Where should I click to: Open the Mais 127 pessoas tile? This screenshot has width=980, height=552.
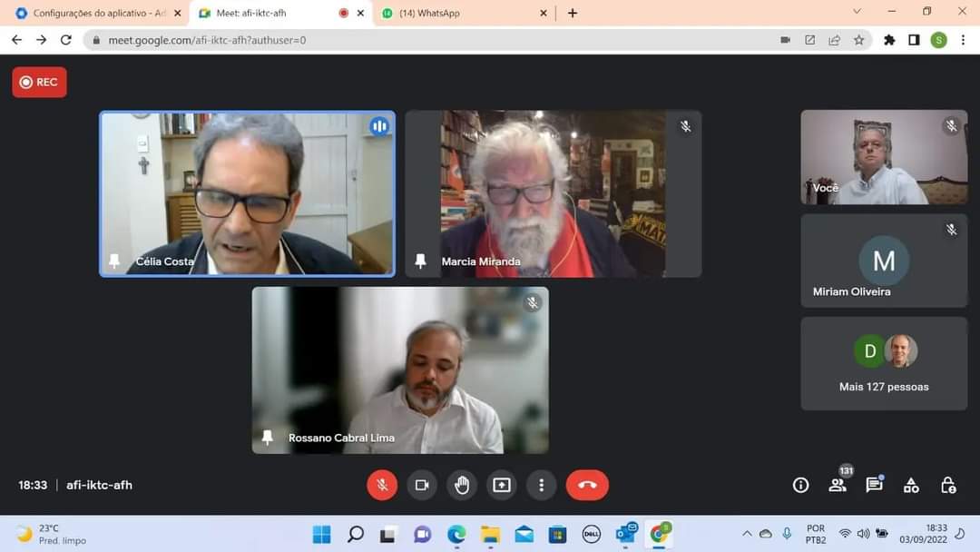pos(884,364)
